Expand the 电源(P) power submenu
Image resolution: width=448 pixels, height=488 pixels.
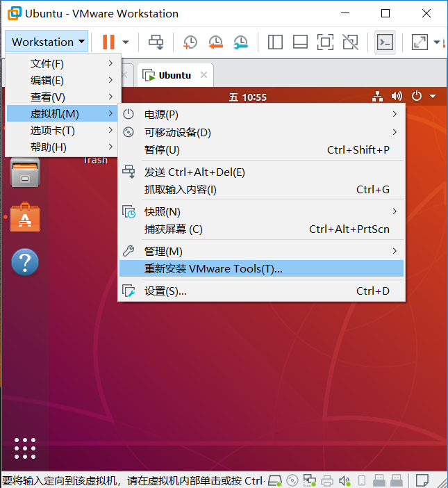coord(261,114)
